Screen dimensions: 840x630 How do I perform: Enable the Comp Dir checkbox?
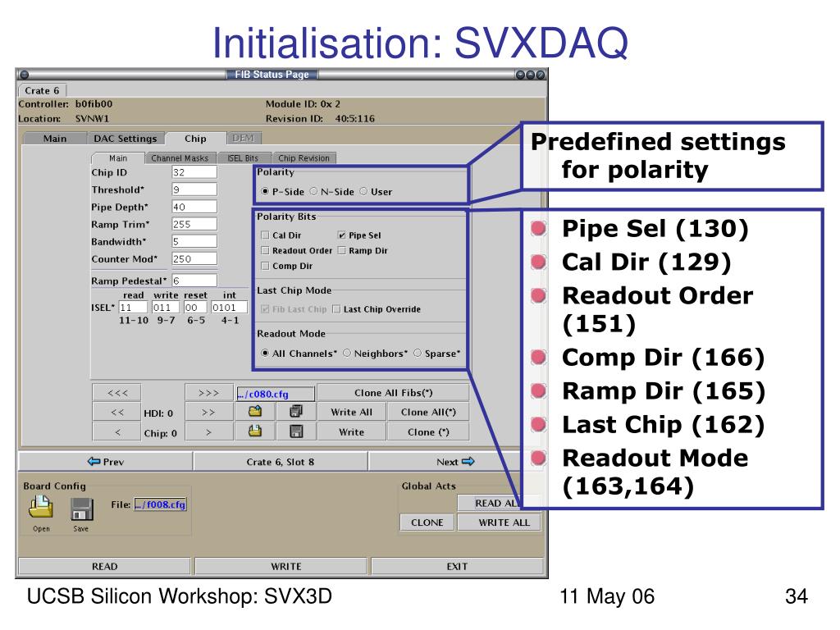point(265,266)
